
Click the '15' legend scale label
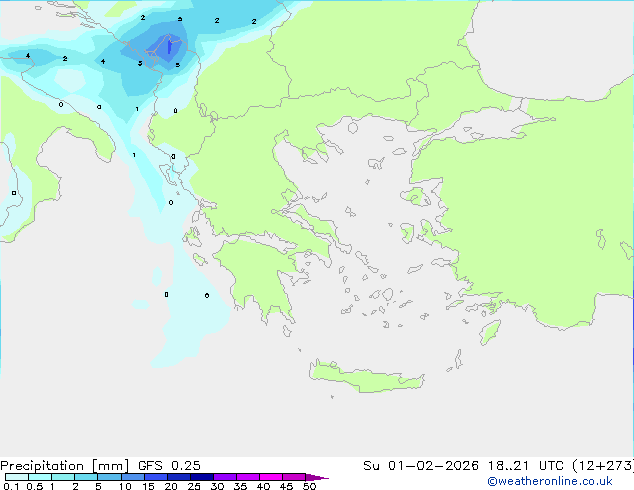coord(148,486)
